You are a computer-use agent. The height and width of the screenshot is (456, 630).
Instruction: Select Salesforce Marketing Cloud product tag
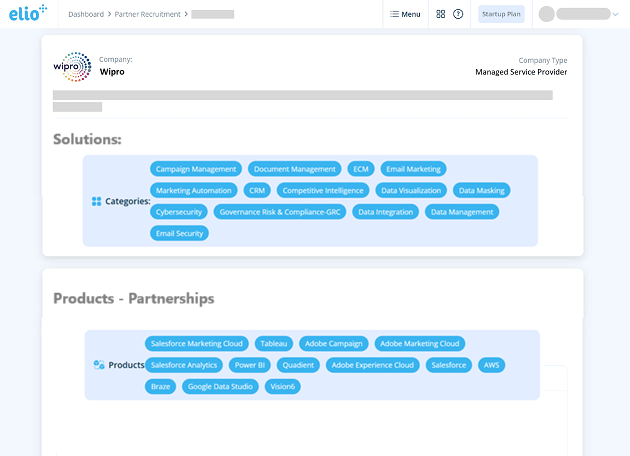(x=197, y=344)
